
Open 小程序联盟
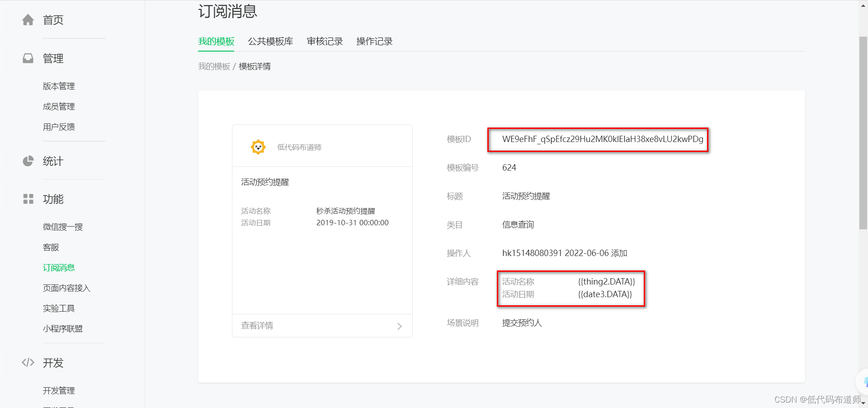pos(63,328)
